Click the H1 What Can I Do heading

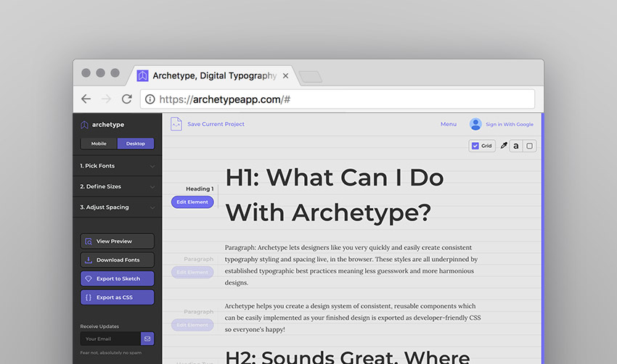pos(335,195)
